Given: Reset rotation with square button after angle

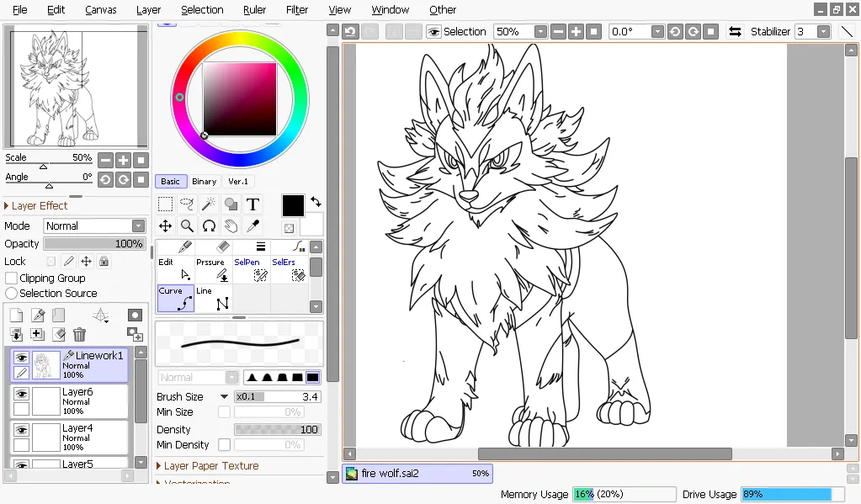Looking at the screenshot, I should click(x=710, y=31).
